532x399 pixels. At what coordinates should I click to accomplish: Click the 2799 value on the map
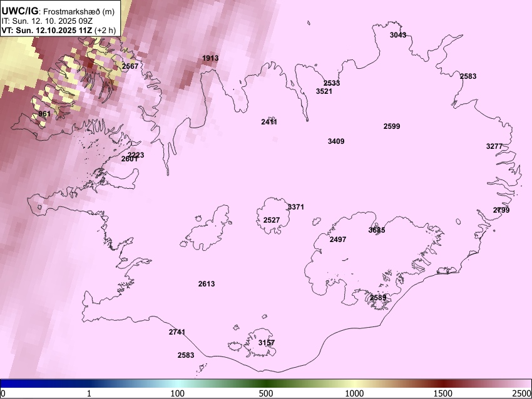pos(501,210)
